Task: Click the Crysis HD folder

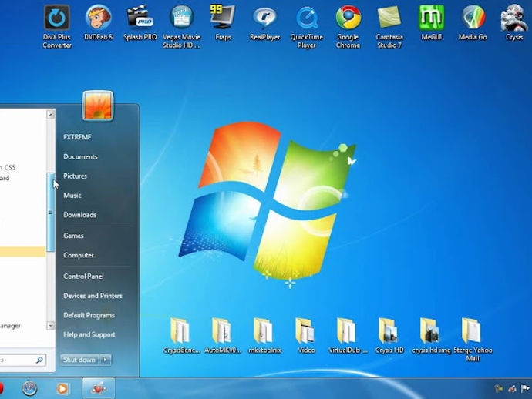Action: click(389, 336)
